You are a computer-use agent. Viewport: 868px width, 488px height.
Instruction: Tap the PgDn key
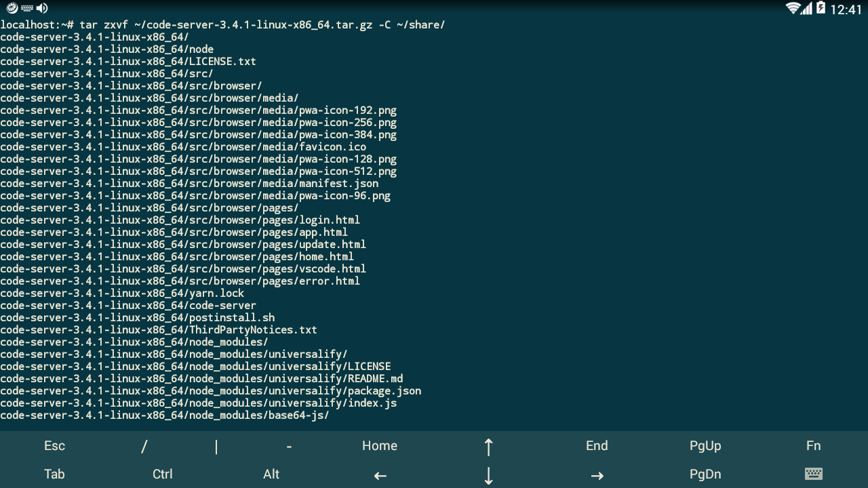pos(705,474)
